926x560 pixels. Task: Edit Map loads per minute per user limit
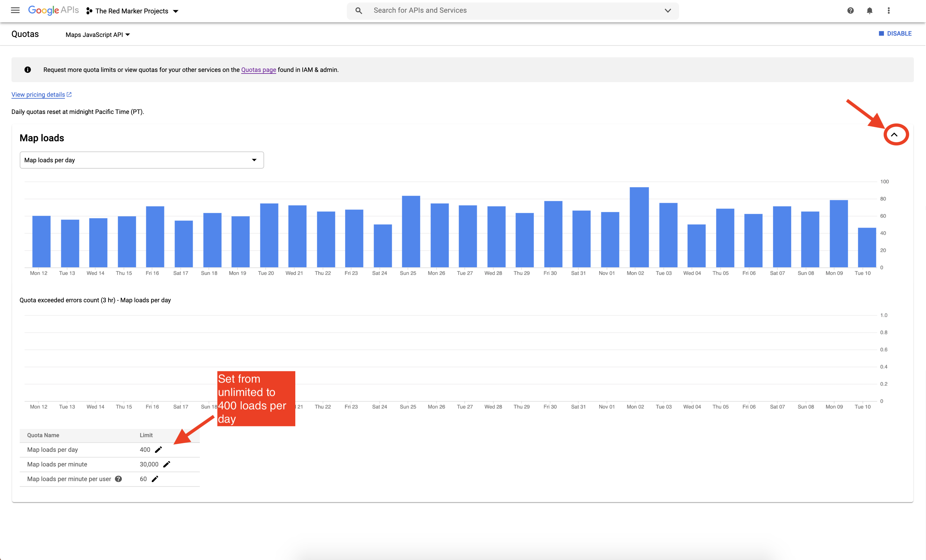(155, 479)
